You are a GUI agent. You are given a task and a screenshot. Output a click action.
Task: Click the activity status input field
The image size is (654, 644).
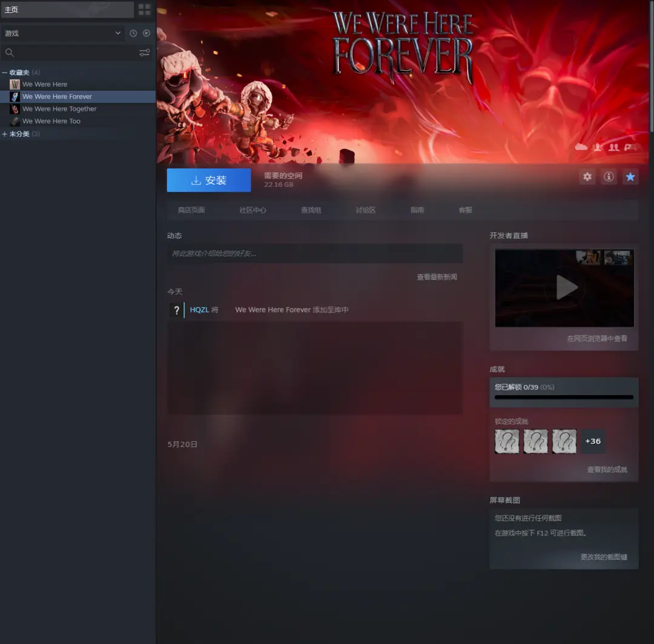(x=315, y=254)
